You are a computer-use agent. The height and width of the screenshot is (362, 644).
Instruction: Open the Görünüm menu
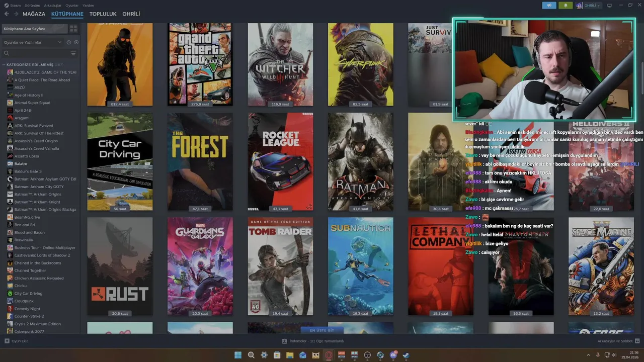tap(32, 6)
